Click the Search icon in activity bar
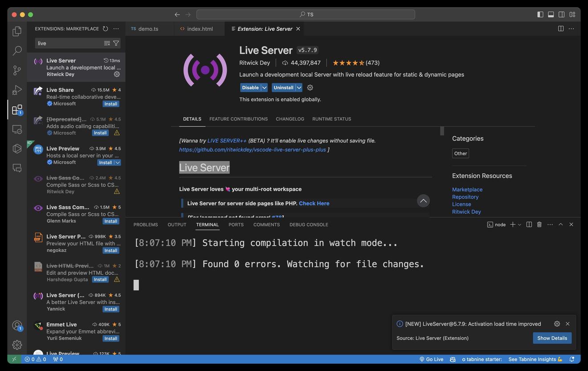 [17, 51]
